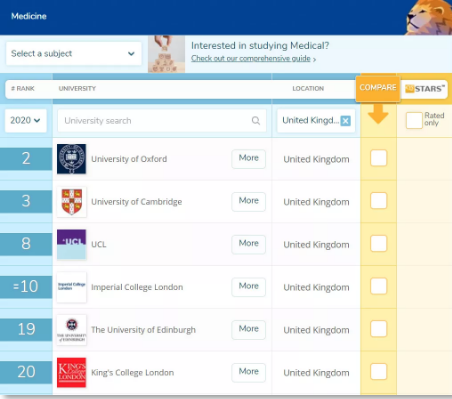Image resolution: width=452 pixels, height=399 pixels.
Task: Tick compare checkbox for University of Cambridge
Action: coord(378,201)
